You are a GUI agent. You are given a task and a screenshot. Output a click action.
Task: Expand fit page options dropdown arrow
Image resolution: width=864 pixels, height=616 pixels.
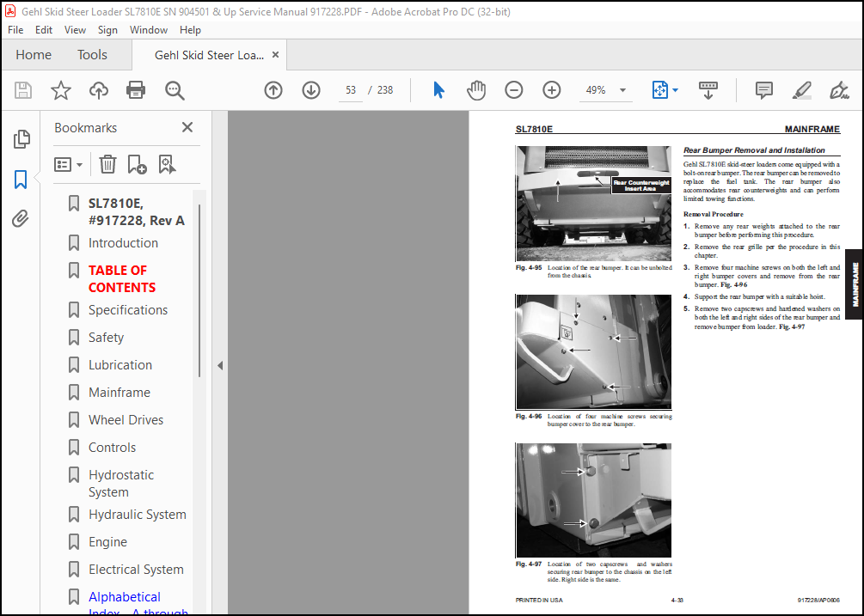coord(676,90)
